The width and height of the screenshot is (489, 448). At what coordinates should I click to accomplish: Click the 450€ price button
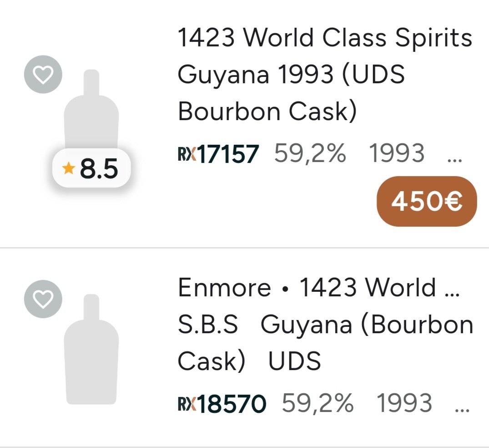(427, 201)
